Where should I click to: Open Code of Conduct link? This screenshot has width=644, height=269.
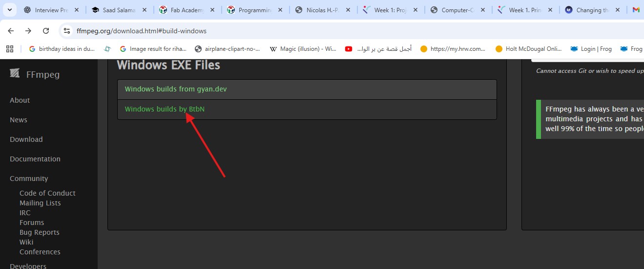(47, 193)
